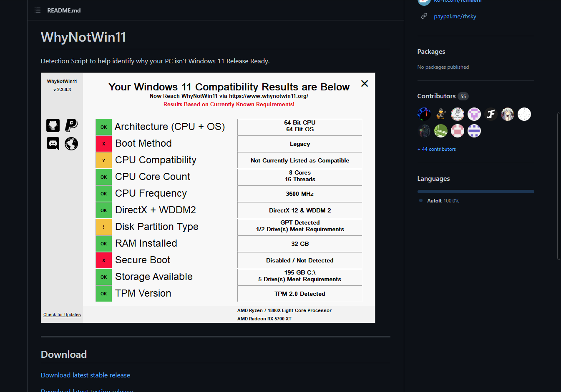Viewport: 561px width, 392px height.
Task: Click the yellow ? box for CPU Compatibility
Action: point(104,160)
